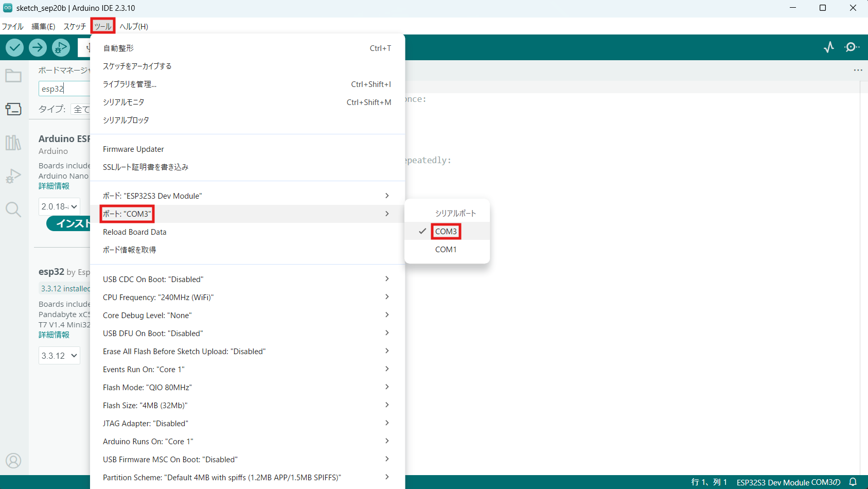Image resolution: width=868 pixels, height=489 pixels.
Task: Choose 自動整形 menu entry
Action: (247, 48)
